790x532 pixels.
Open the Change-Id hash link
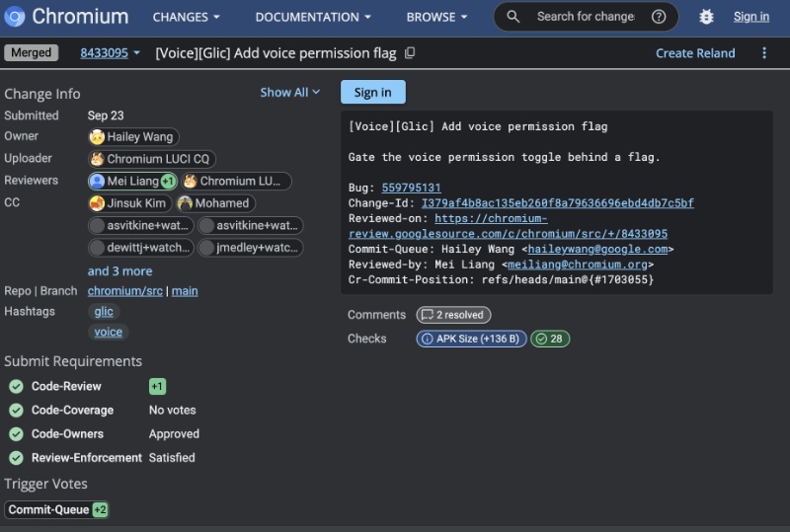pyautogui.click(x=558, y=203)
